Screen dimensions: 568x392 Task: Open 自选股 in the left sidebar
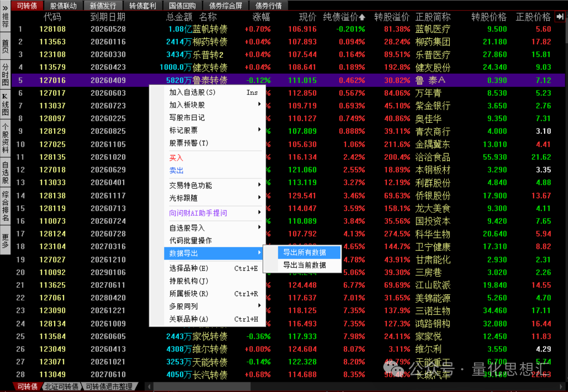tap(5, 172)
